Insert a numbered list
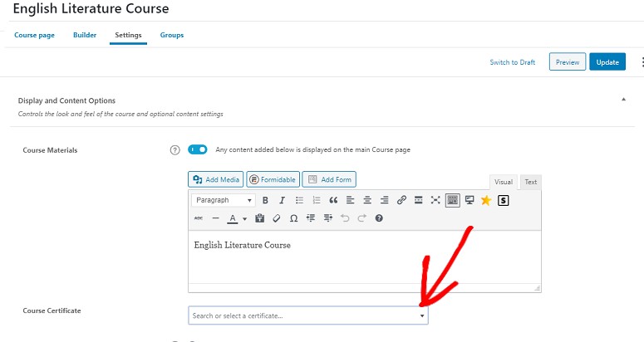The height and width of the screenshot is (342, 644). [x=317, y=200]
